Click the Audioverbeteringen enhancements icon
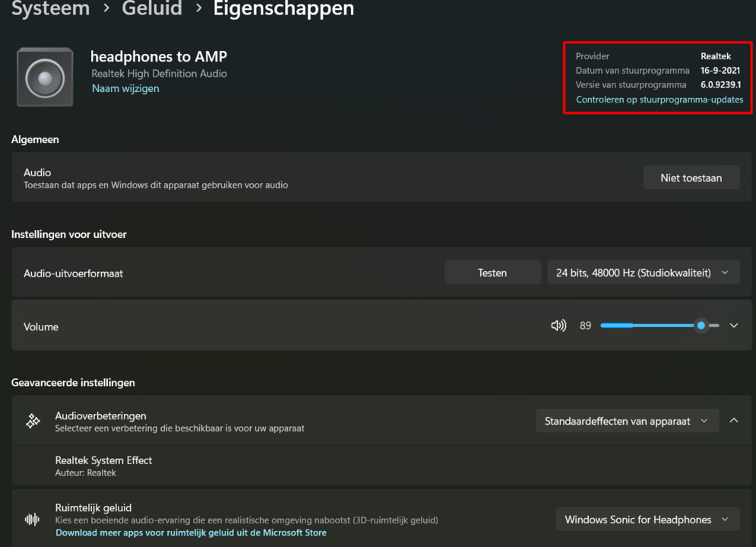756x547 pixels. pyautogui.click(x=32, y=420)
